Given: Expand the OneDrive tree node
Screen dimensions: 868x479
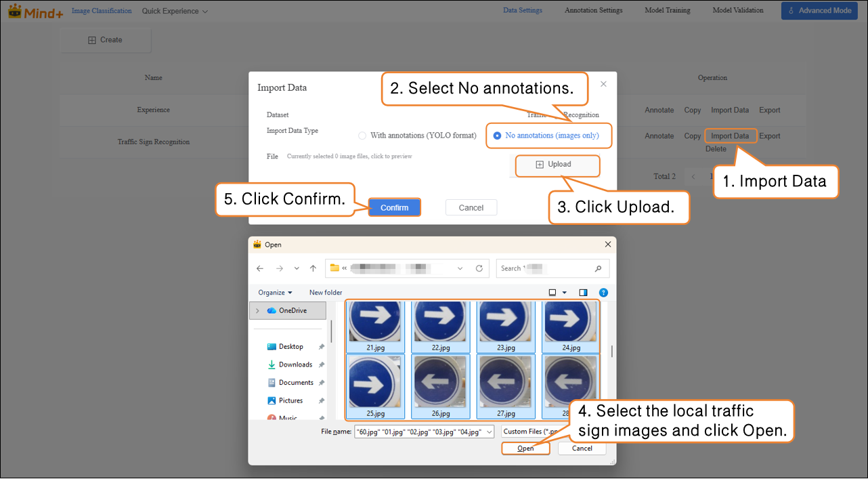Looking at the screenshot, I should point(257,310).
